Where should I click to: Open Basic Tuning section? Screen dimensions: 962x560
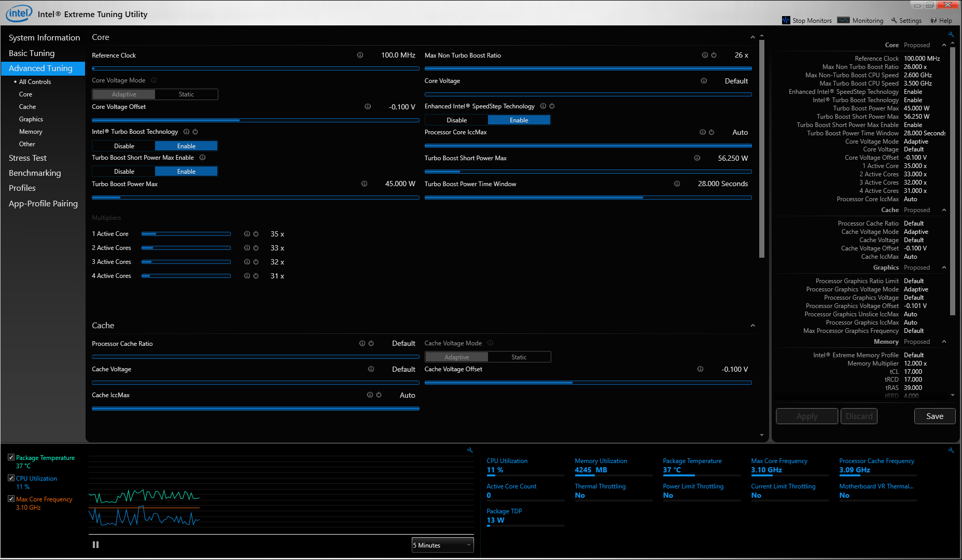point(31,53)
